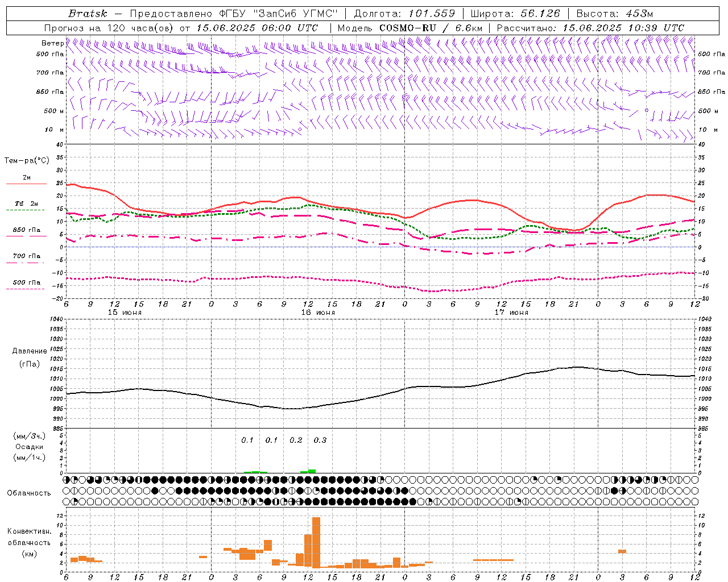Viewport: 728px width, 582px height.
Task: Click the 'Td 2м' legend entry
Action: point(27,203)
